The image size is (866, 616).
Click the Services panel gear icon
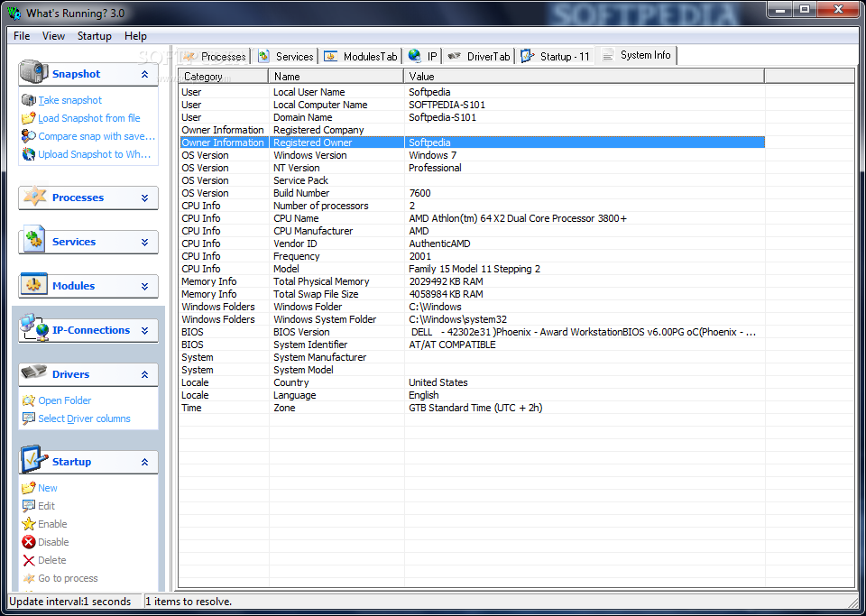[34, 241]
